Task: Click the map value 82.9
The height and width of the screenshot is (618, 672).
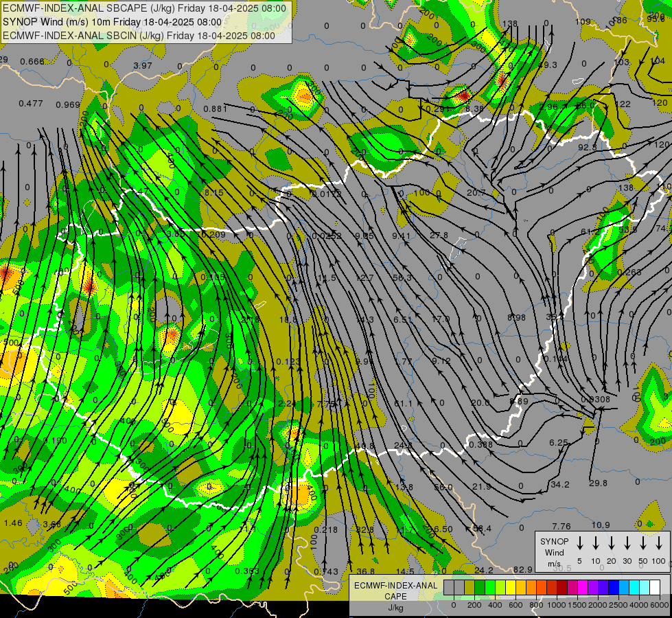Action: coord(523,569)
